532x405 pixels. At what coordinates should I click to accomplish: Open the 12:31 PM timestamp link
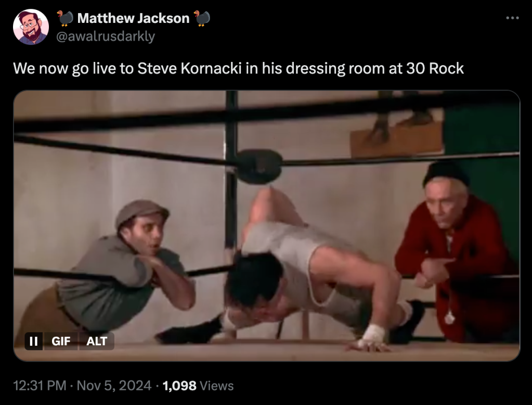pyautogui.click(x=40, y=386)
